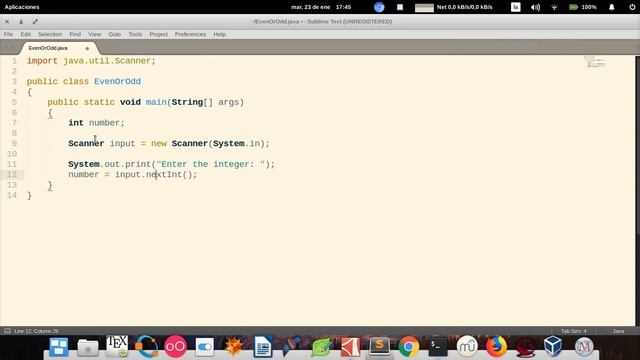Click 'nextInt()' on line 12
The image size is (640, 360).
[169, 175]
